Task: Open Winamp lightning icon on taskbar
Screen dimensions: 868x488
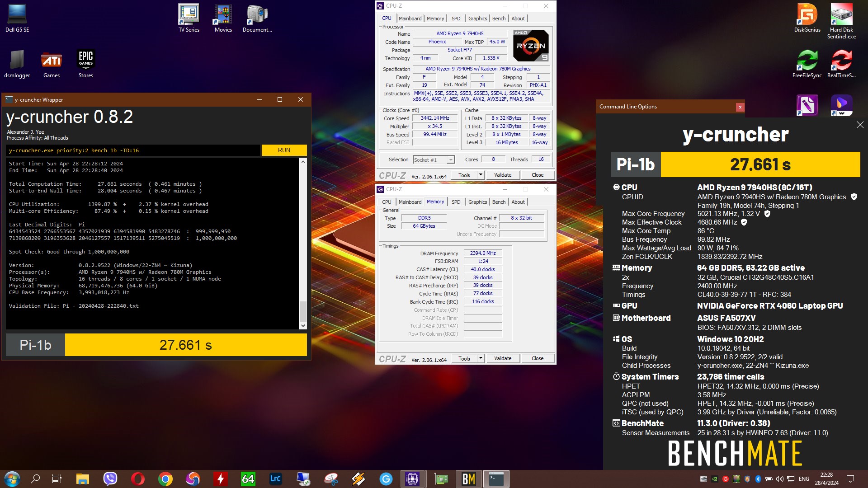Action: pyautogui.click(x=359, y=479)
